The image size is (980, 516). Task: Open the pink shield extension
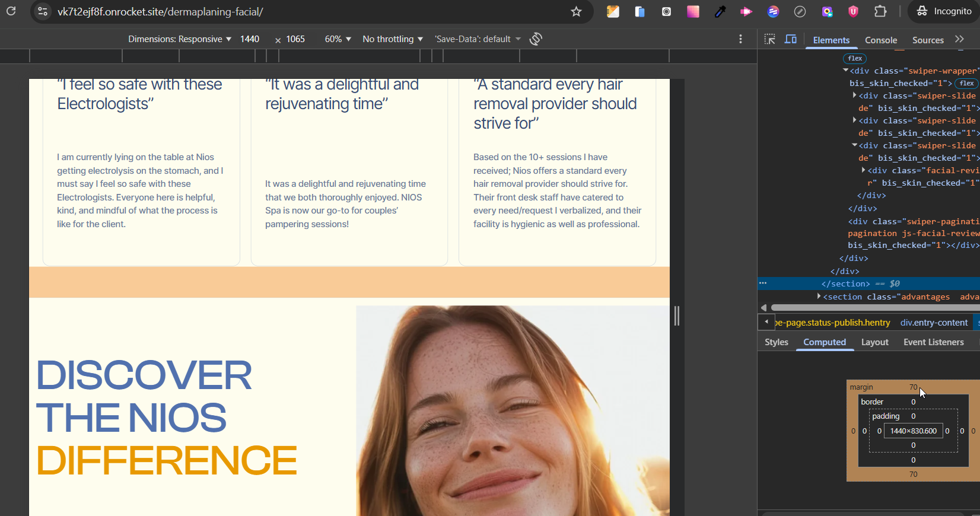coord(853,11)
